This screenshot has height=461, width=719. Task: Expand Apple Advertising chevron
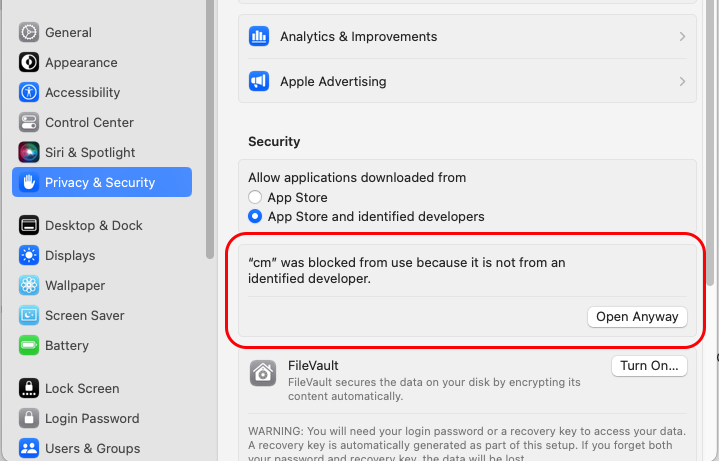(682, 81)
